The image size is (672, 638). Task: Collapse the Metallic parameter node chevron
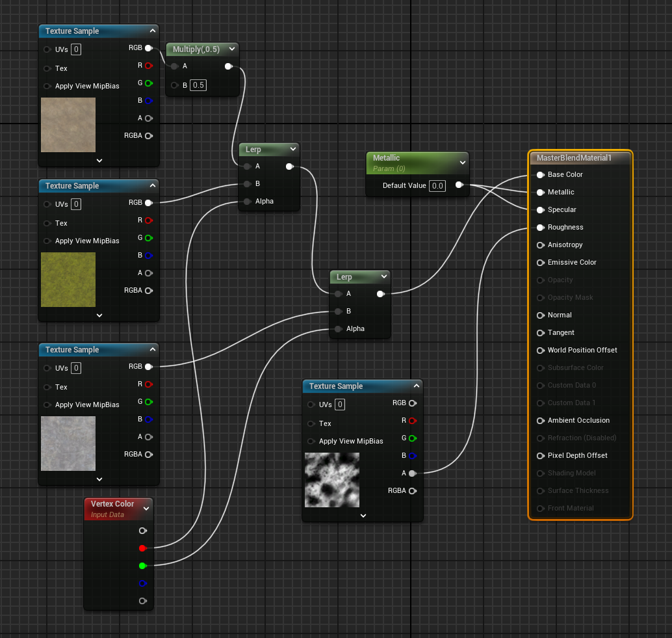pos(463,163)
